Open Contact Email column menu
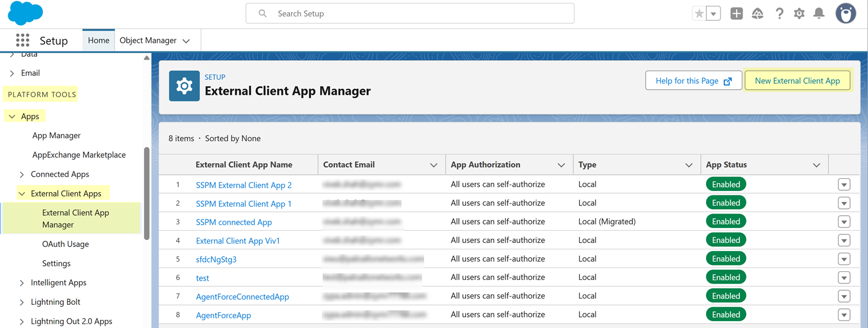 point(433,165)
